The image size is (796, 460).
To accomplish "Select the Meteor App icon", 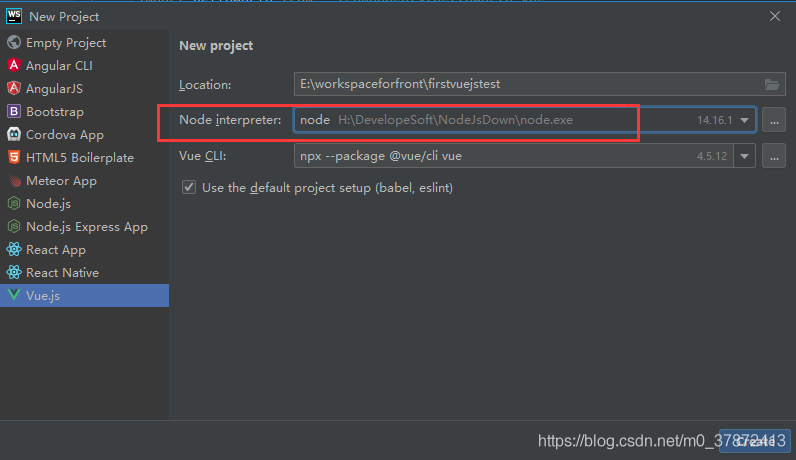I will pyautogui.click(x=14, y=180).
